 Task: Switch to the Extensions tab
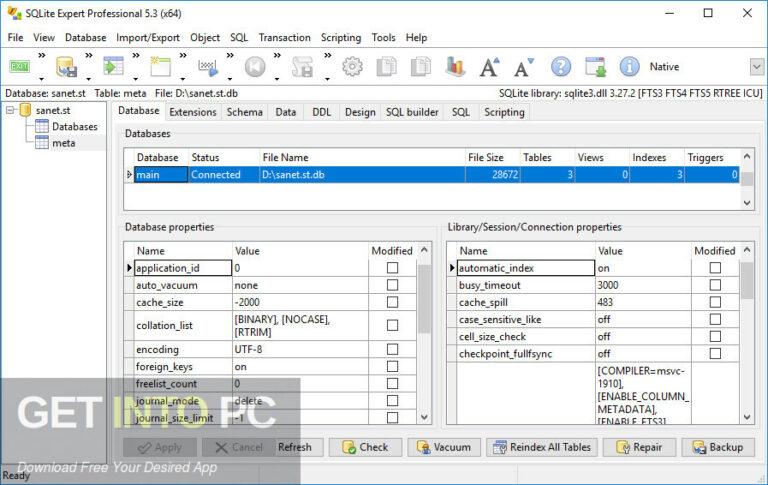point(193,112)
